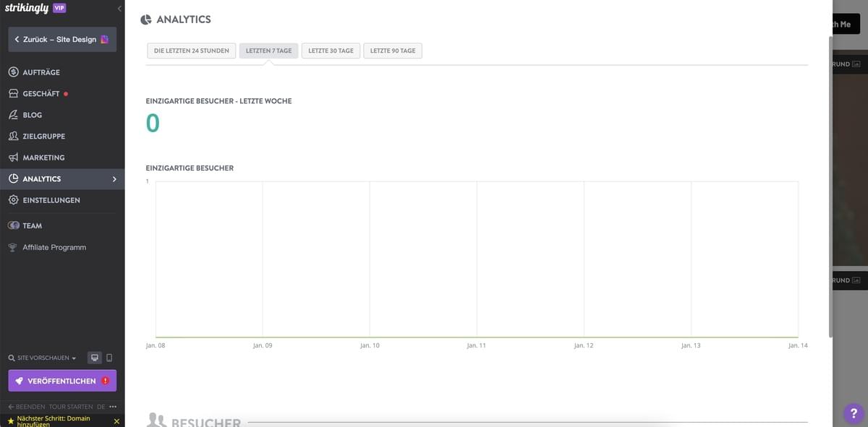The image size is (868, 427).
Task: Open the Aufträge section icon
Action: (12, 72)
